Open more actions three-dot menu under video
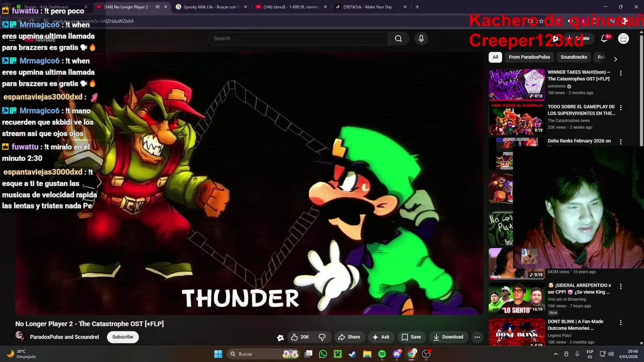 [477, 337]
